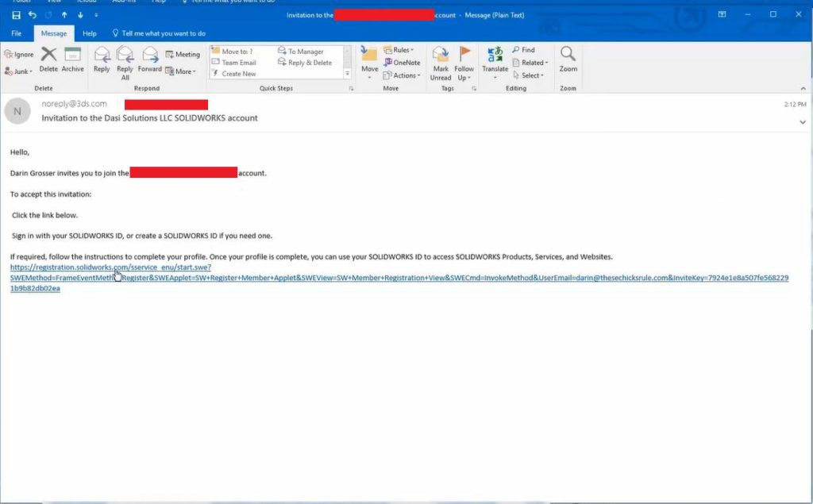Go to next item with the down arrow
813x504 pixels.
tap(80, 15)
